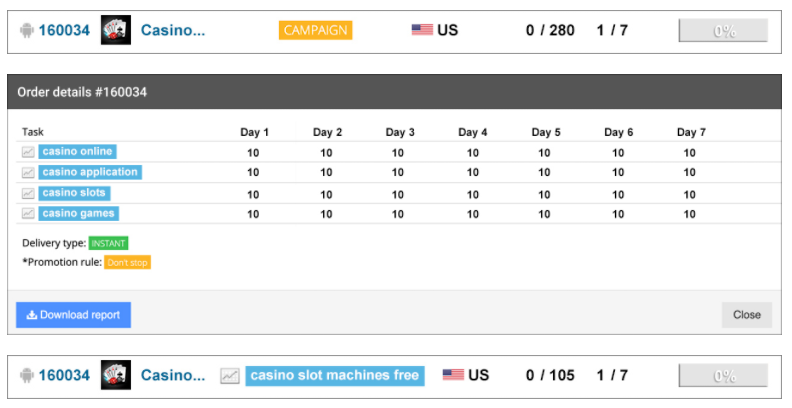Click the Don't stop promotion rule badge
Image resolution: width=792 pixels, height=408 pixels.
pyautogui.click(x=127, y=263)
